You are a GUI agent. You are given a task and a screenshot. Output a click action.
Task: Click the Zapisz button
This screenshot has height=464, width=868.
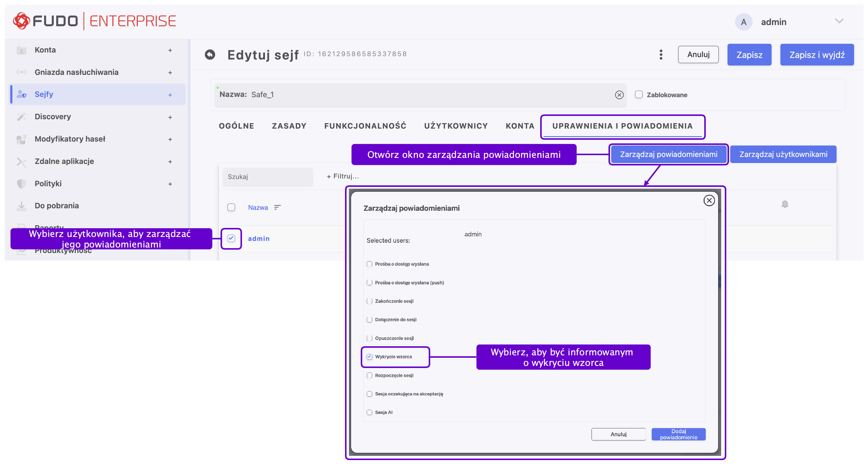(x=749, y=55)
